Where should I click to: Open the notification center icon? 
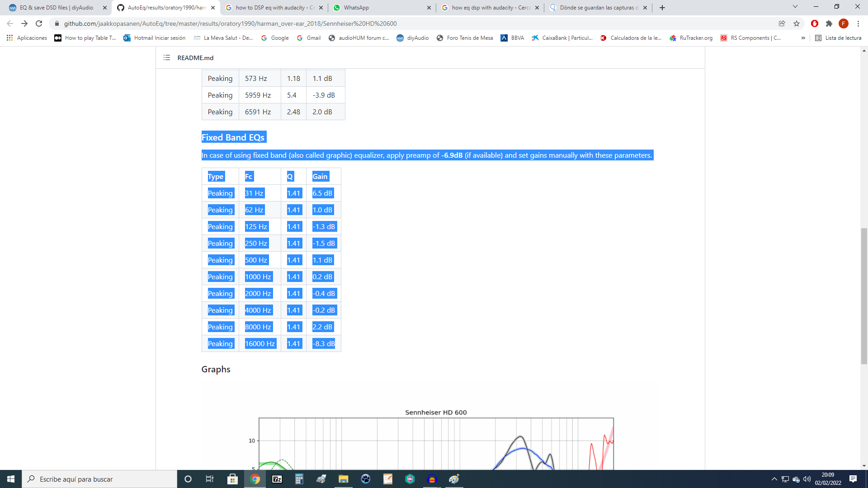[853, 479]
